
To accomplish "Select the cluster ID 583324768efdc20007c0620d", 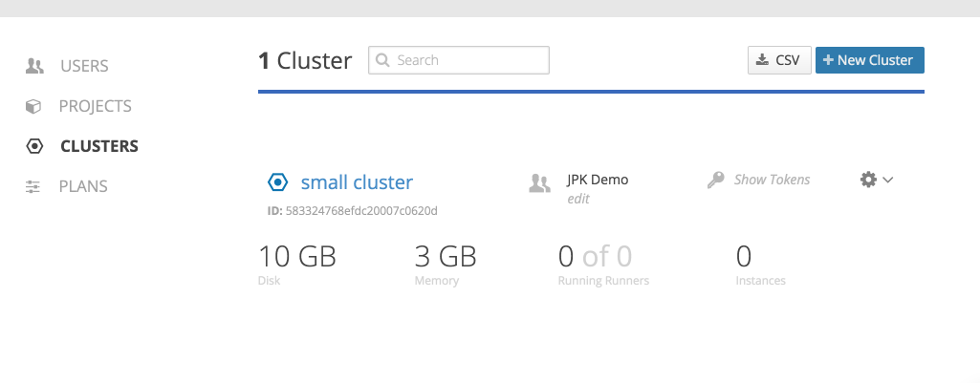I will pos(361,211).
